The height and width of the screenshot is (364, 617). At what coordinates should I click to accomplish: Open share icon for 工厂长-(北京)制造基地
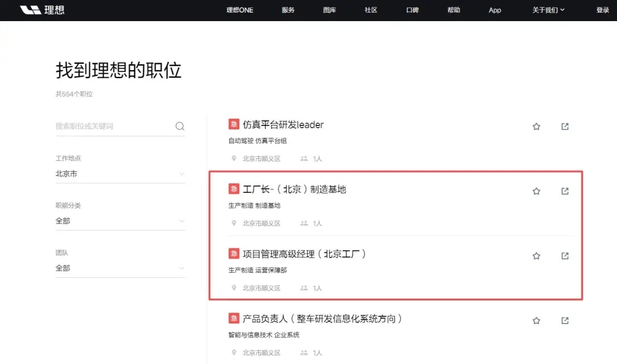(565, 192)
